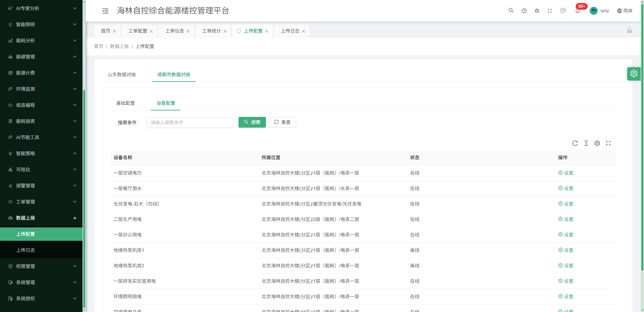Close the 首页 tab

tap(114, 31)
